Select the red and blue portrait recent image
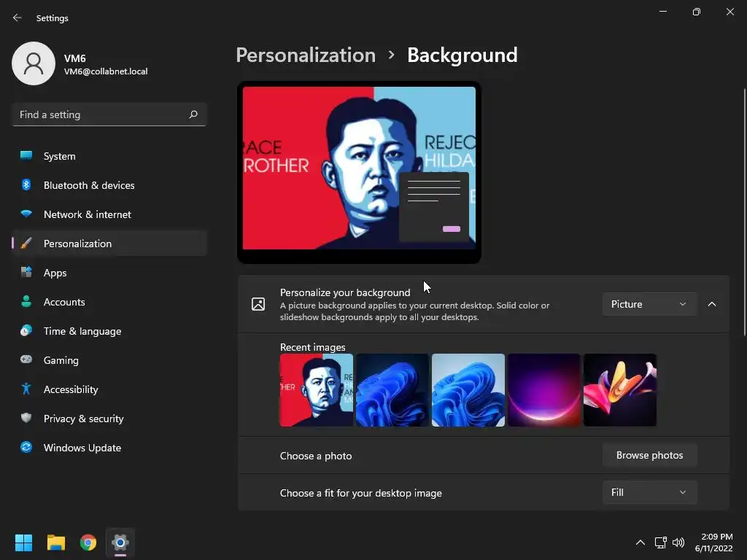The height and width of the screenshot is (560, 747). click(317, 390)
